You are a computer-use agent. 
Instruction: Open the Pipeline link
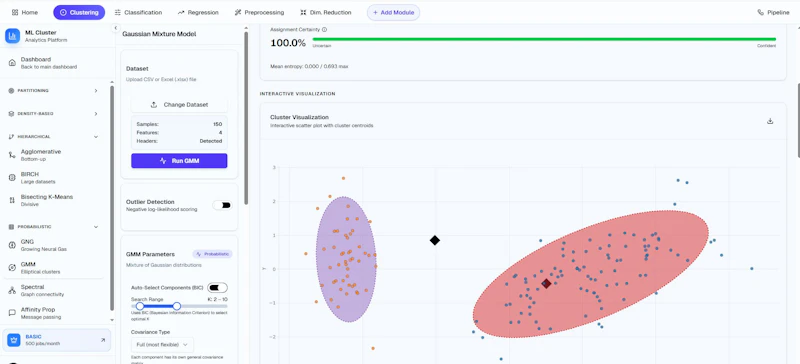(x=773, y=12)
